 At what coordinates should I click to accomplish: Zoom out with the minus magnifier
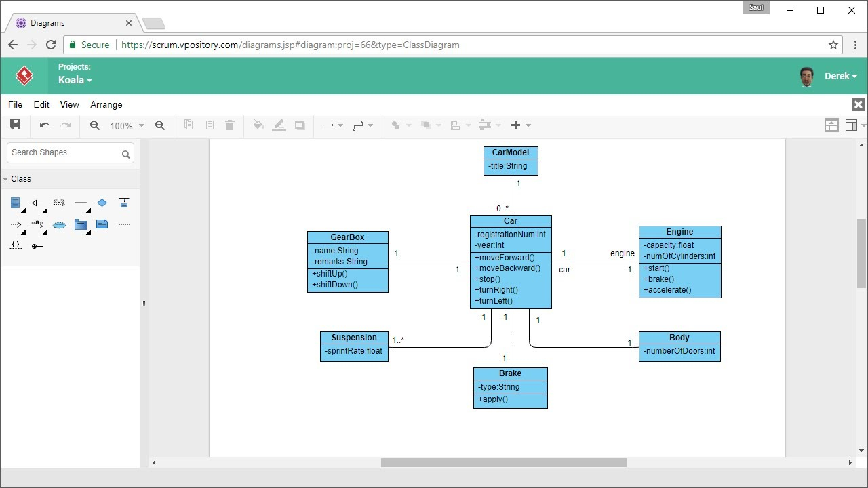coord(95,125)
